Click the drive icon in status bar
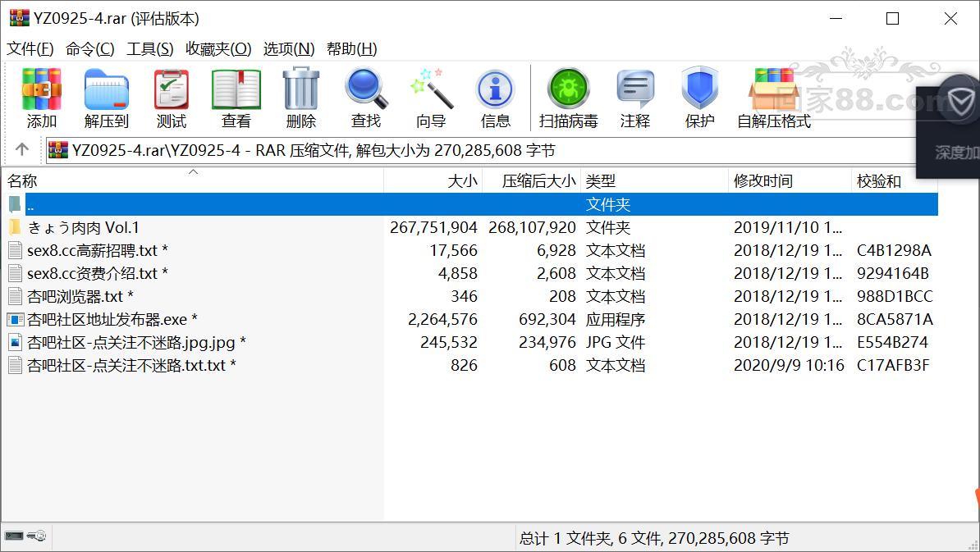 coord(14,536)
